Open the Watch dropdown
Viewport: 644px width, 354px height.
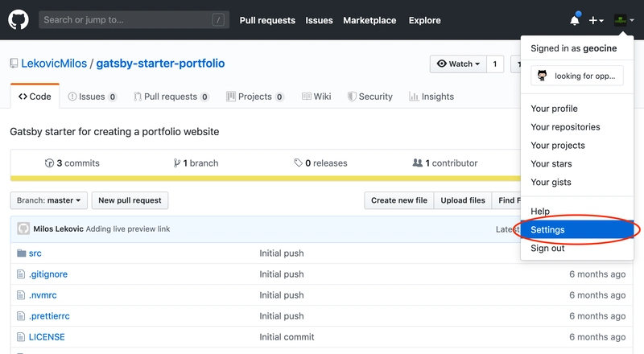[458, 64]
